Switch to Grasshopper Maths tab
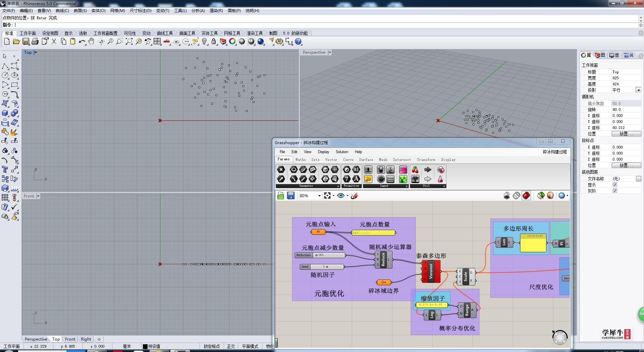This screenshot has width=644, height=352. click(301, 160)
